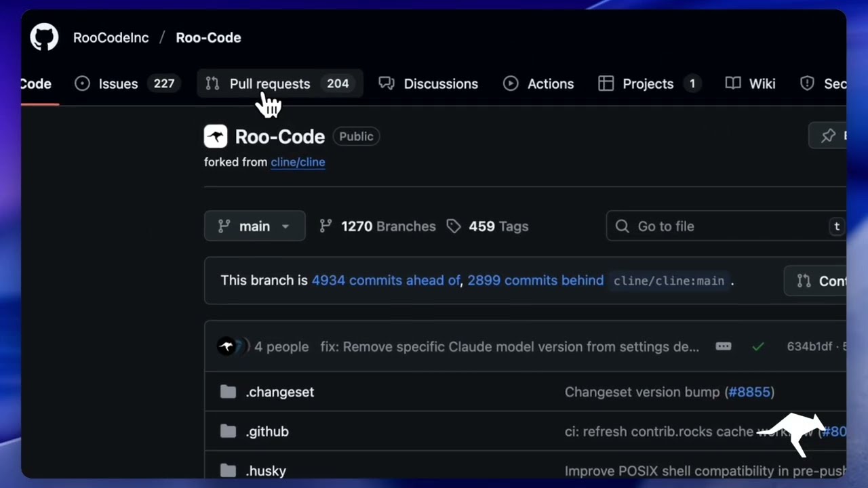Image resolution: width=868 pixels, height=488 pixels.
Task: Expand commit details ellipsis button
Action: point(724,346)
